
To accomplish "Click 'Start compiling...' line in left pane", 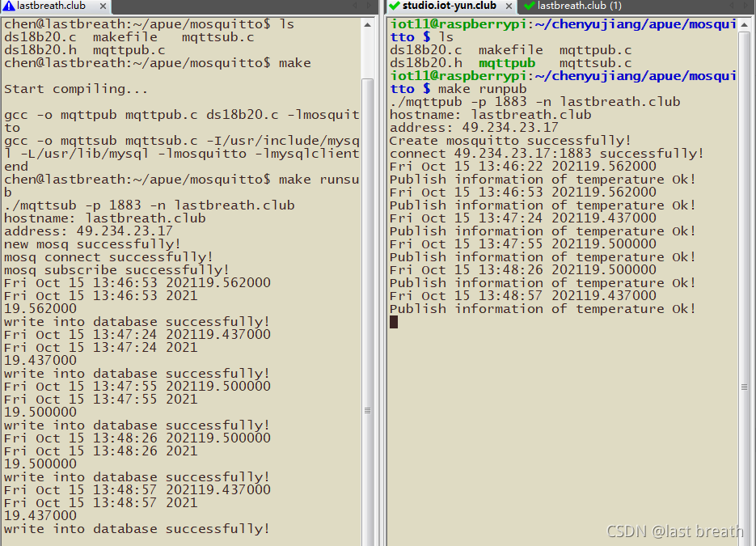I will pos(76,89).
